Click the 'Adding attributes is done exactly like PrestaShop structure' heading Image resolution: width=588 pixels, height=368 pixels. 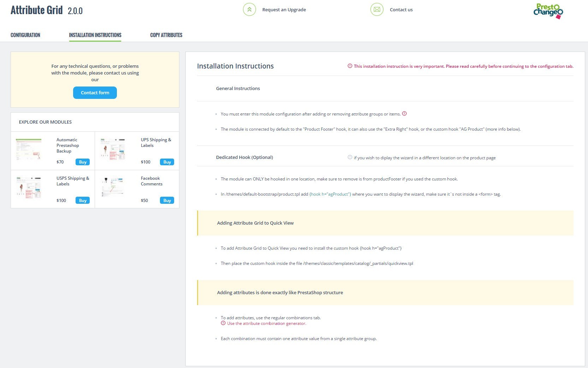[x=280, y=293]
